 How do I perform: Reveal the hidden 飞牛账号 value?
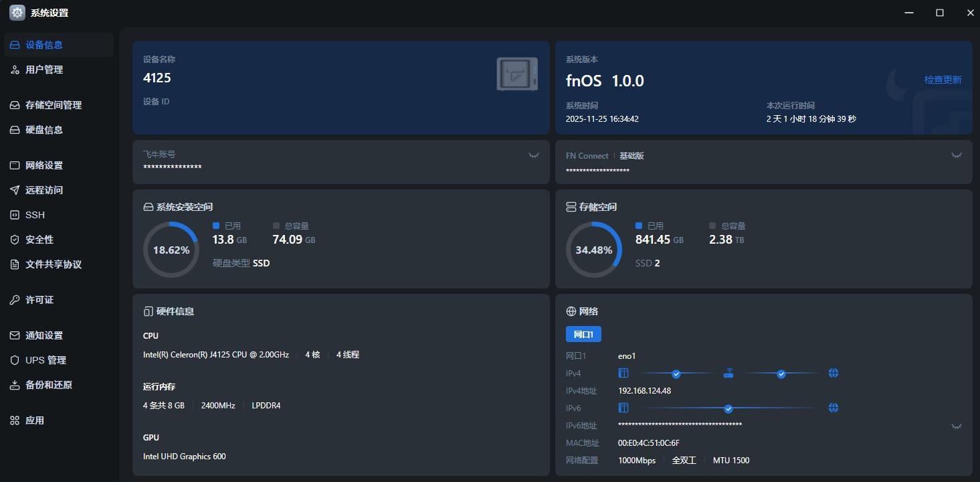[x=533, y=155]
